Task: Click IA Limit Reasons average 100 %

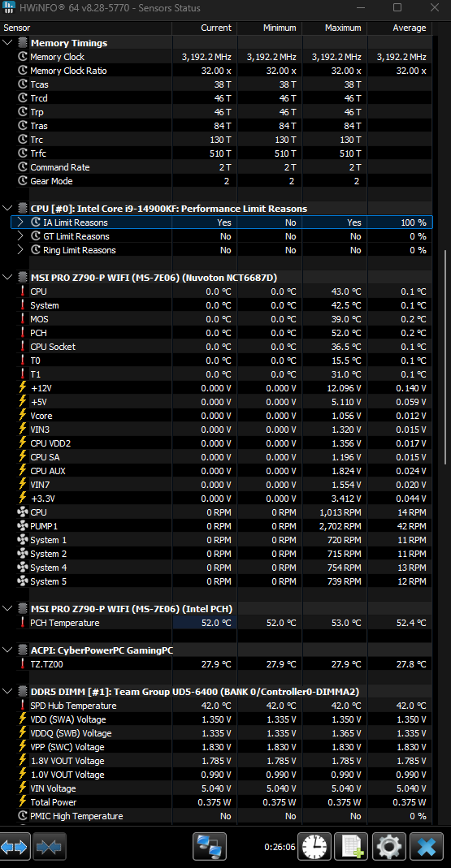Action: click(414, 222)
